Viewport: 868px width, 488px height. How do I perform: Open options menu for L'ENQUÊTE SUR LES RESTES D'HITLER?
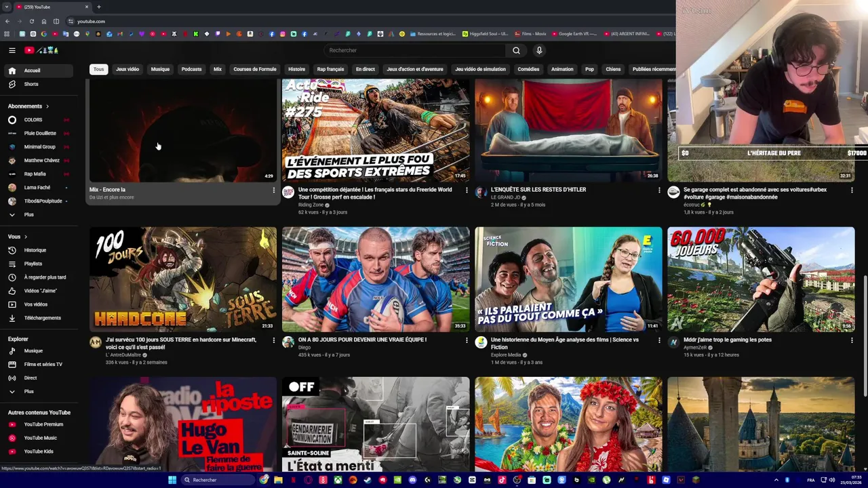click(659, 190)
